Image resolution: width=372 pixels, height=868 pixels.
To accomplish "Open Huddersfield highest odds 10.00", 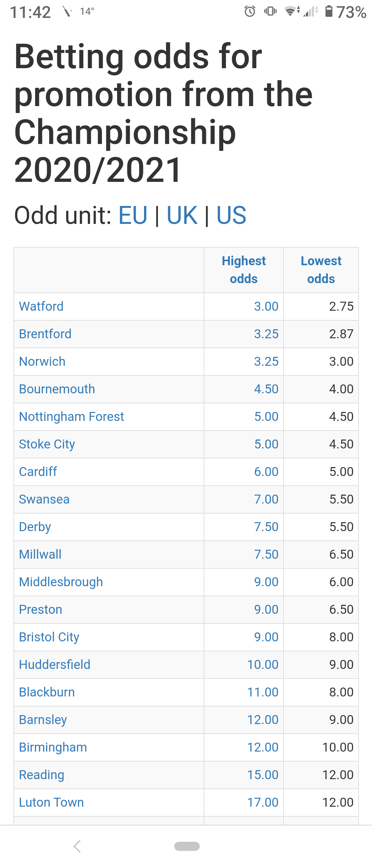I will click(x=263, y=665).
